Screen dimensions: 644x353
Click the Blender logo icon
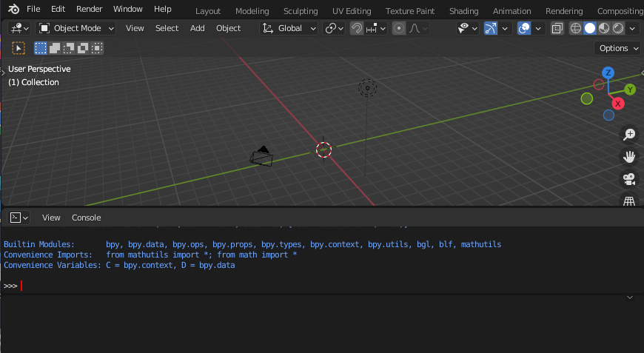pos(13,10)
